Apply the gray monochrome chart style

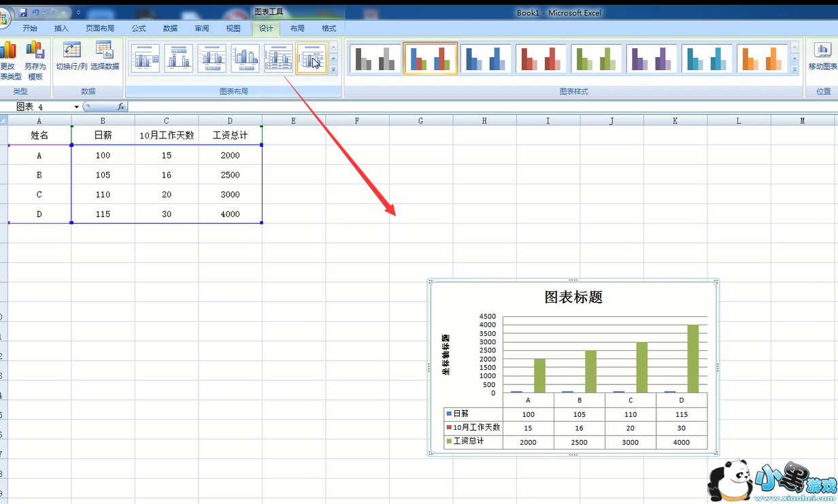(x=375, y=58)
